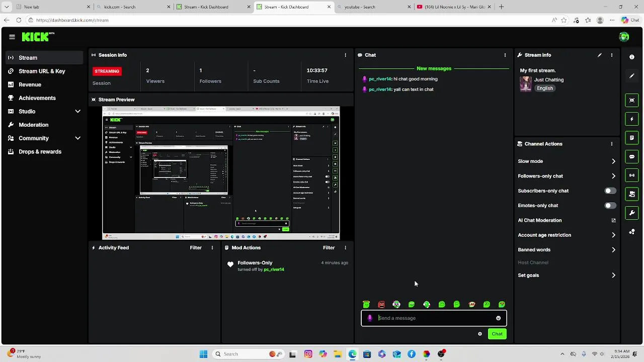This screenshot has width=644, height=362.
Task: Toggle the document note panel icon
Action: [632, 138]
